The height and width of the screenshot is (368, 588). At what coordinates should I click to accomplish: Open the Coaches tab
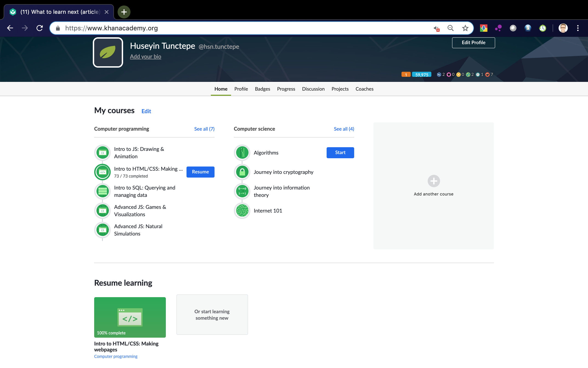364,89
